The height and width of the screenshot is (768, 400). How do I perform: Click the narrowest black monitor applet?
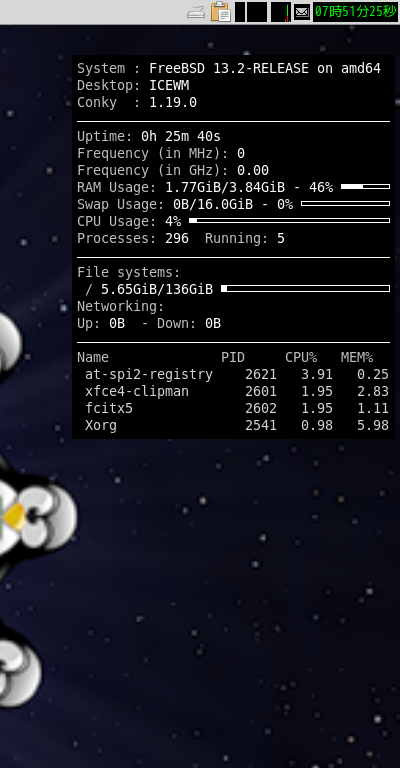240,12
